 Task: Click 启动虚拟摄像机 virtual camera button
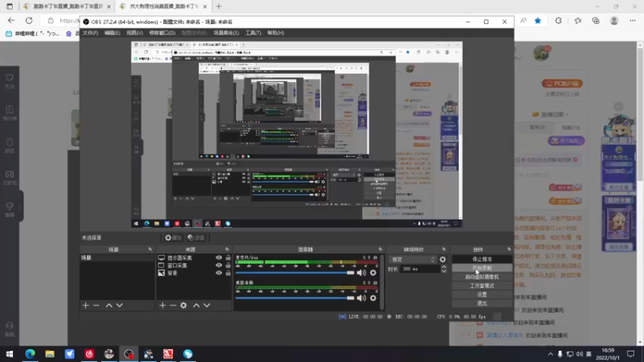tap(481, 277)
